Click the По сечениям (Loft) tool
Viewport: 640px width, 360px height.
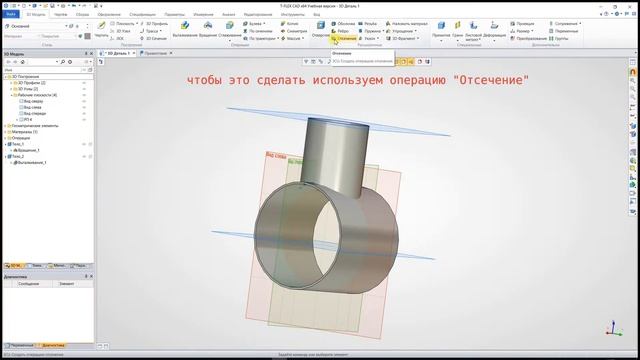[x=258, y=31]
